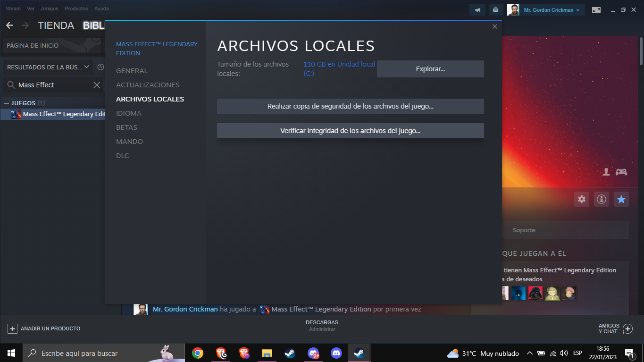The image size is (644, 362).
Task: Show hidden tray icons chevron
Action: pos(529,353)
